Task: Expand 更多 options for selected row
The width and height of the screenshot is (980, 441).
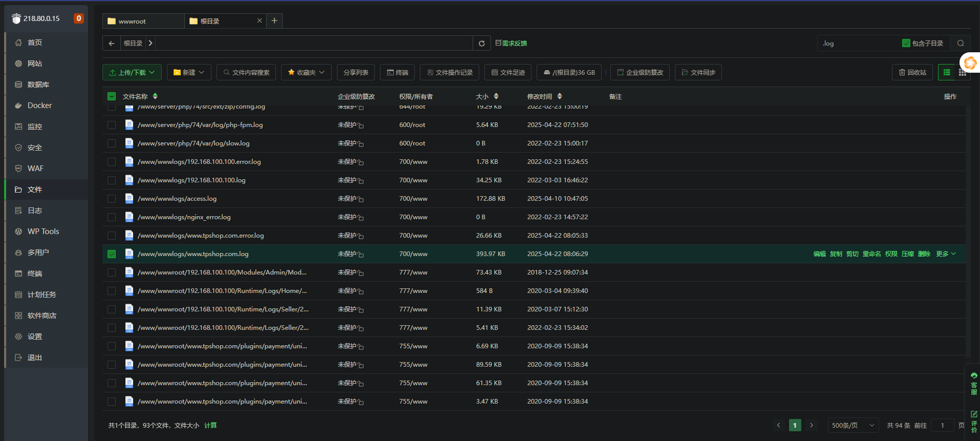Action: point(946,254)
